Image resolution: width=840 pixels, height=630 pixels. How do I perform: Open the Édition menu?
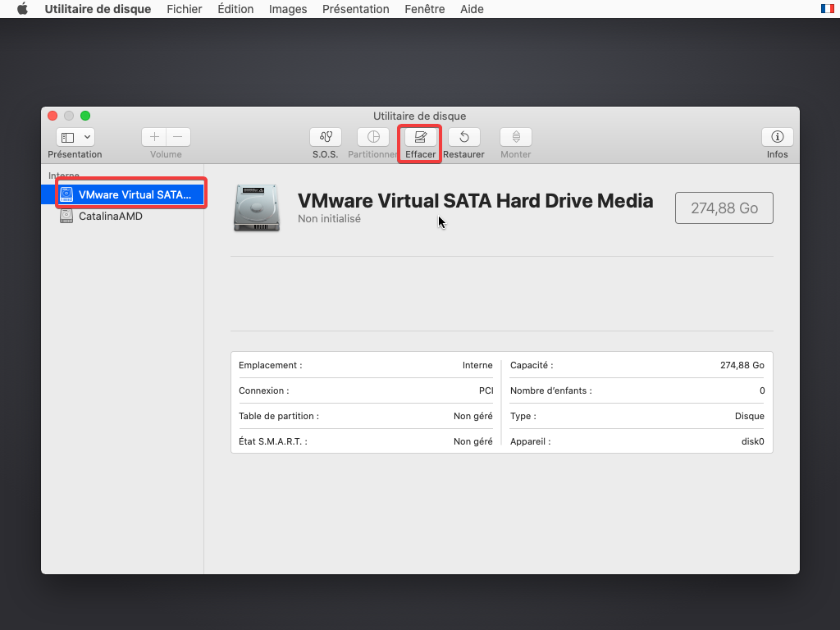pos(235,9)
